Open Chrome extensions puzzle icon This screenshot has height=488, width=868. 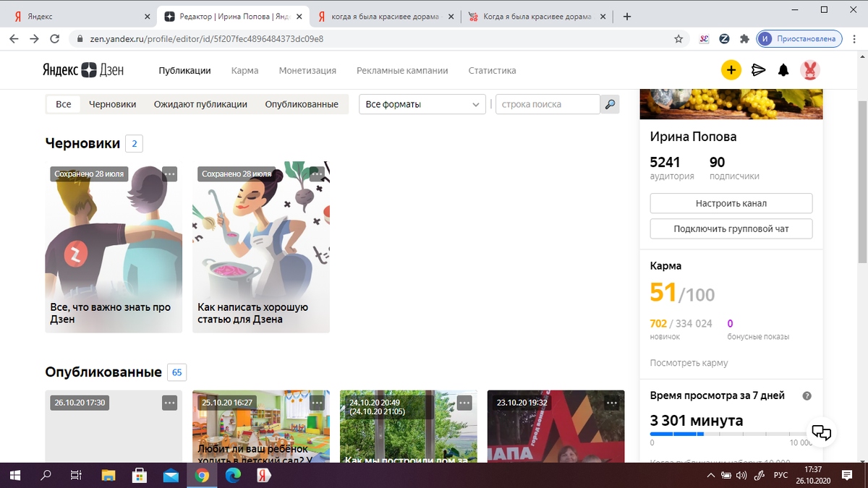[x=744, y=39]
